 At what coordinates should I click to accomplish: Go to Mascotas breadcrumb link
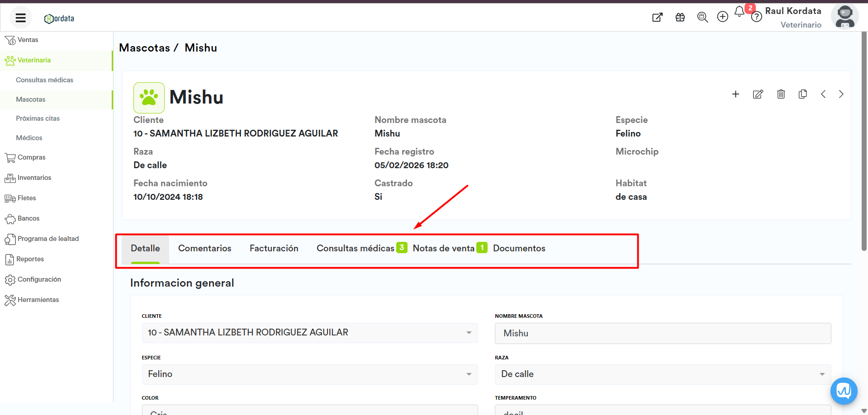pyautogui.click(x=144, y=48)
